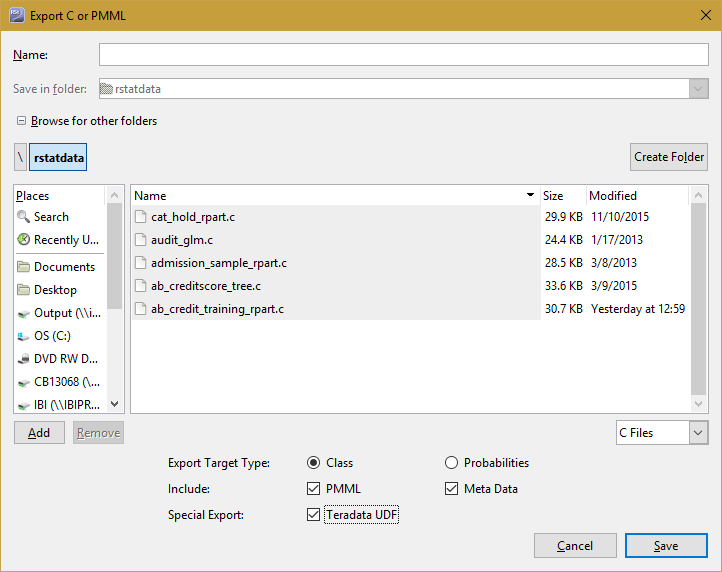The image size is (722, 572).
Task: Click the Add bookmark button
Action: pyautogui.click(x=39, y=432)
